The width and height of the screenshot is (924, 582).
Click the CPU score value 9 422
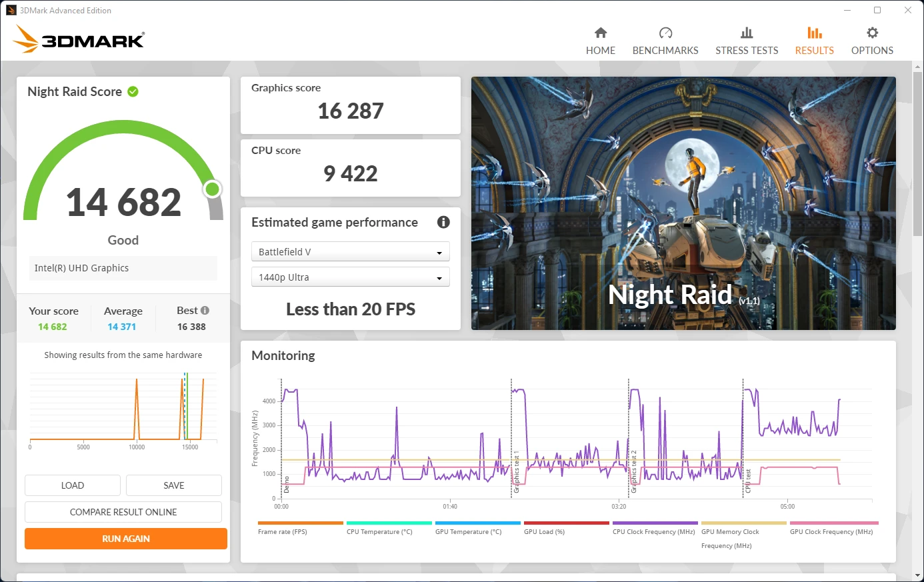click(x=351, y=173)
